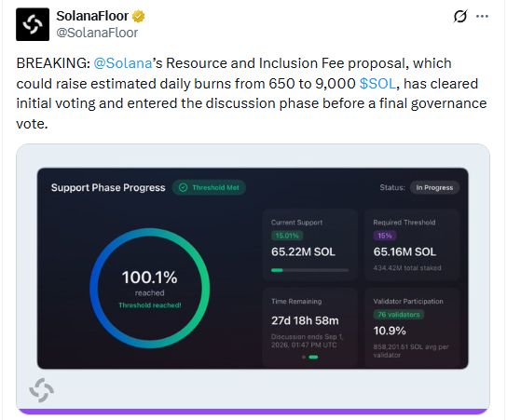Select the inactive gray pagination dot
The width and height of the screenshot is (507, 420).
pyautogui.click(x=304, y=357)
